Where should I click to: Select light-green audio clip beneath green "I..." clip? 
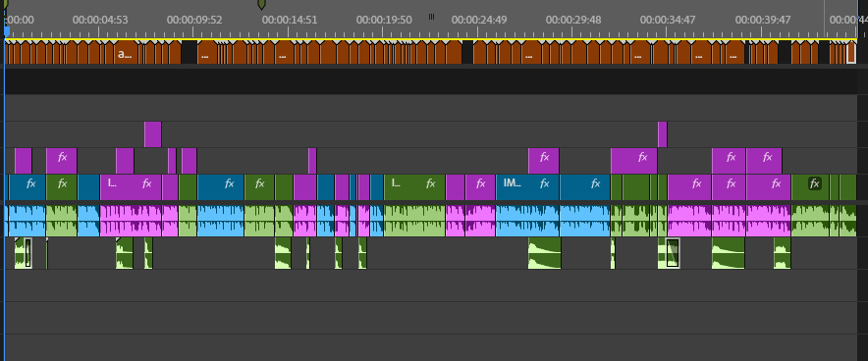[x=414, y=221]
